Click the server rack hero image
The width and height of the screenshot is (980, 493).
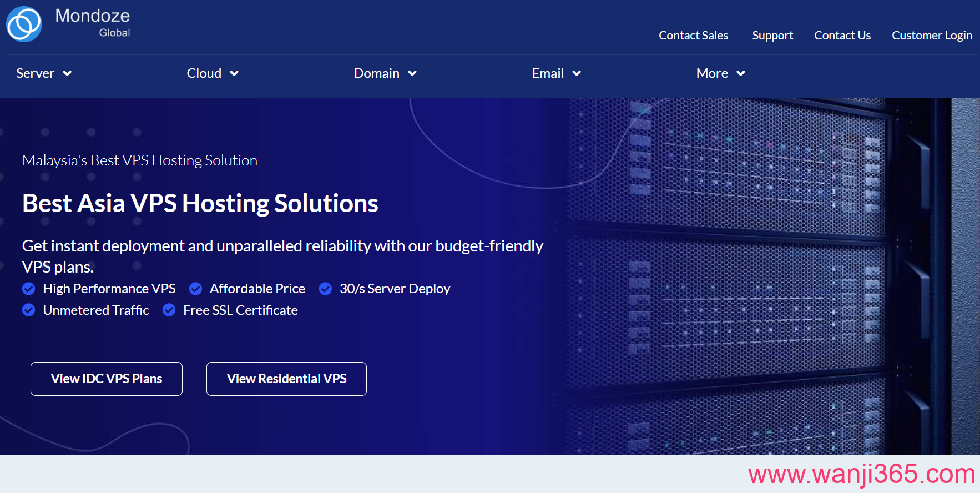pos(766,278)
